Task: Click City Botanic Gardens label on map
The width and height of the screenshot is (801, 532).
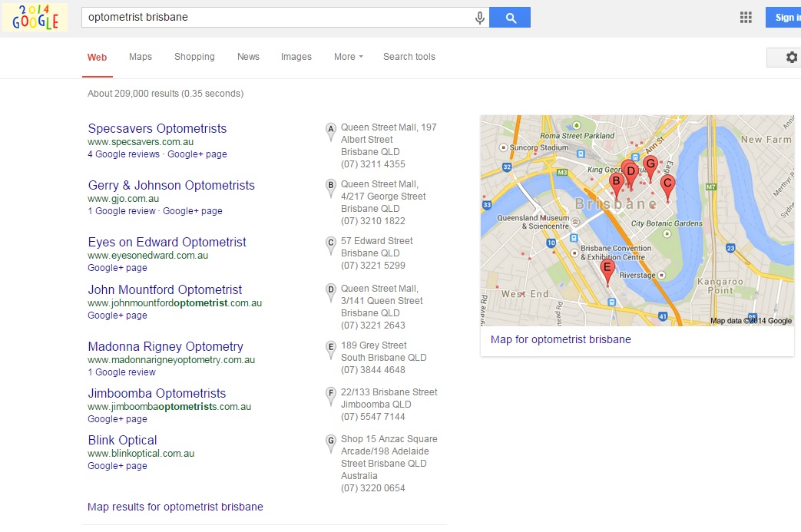Action: click(x=667, y=223)
